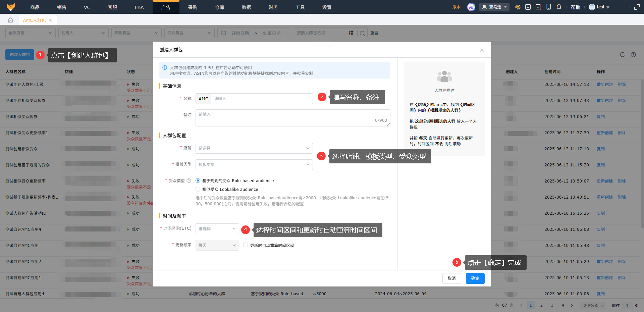Click the AMC name input field
This screenshot has height=312, width=644.
[x=262, y=99]
